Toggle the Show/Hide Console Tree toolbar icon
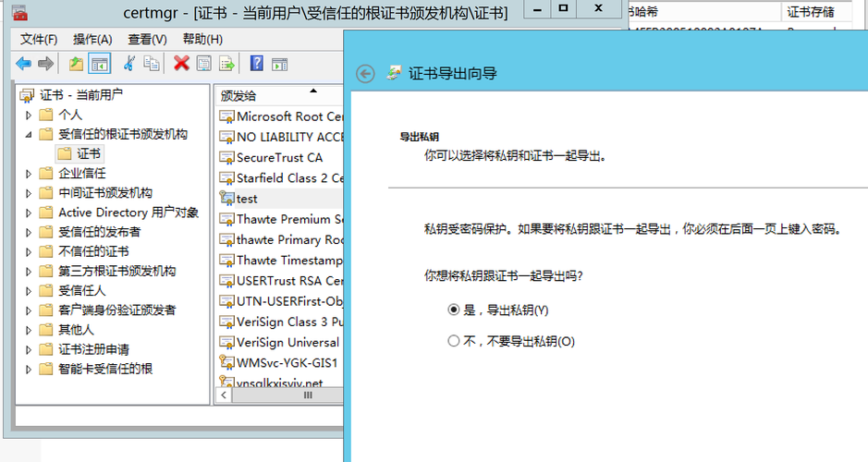 coord(100,64)
